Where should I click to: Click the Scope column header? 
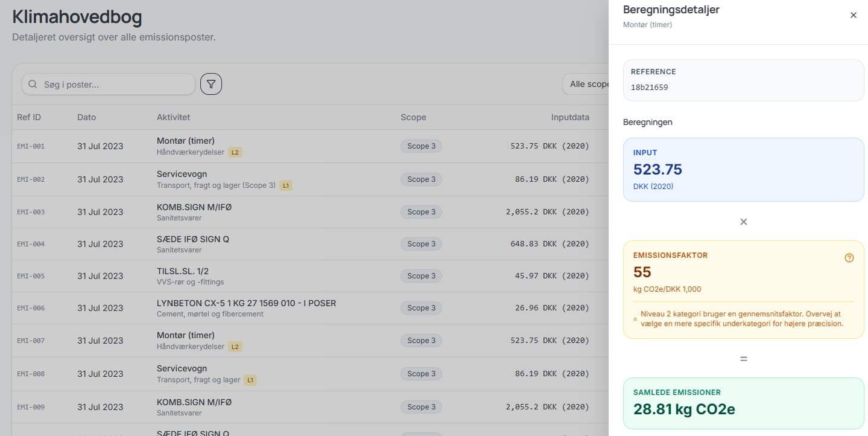(x=413, y=117)
